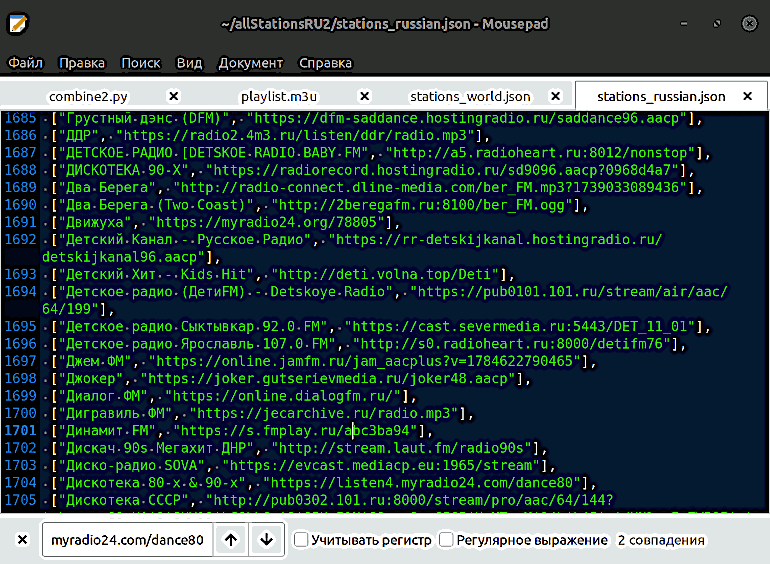
Task: Close the search bar with X icon
Action: [x=22, y=540]
